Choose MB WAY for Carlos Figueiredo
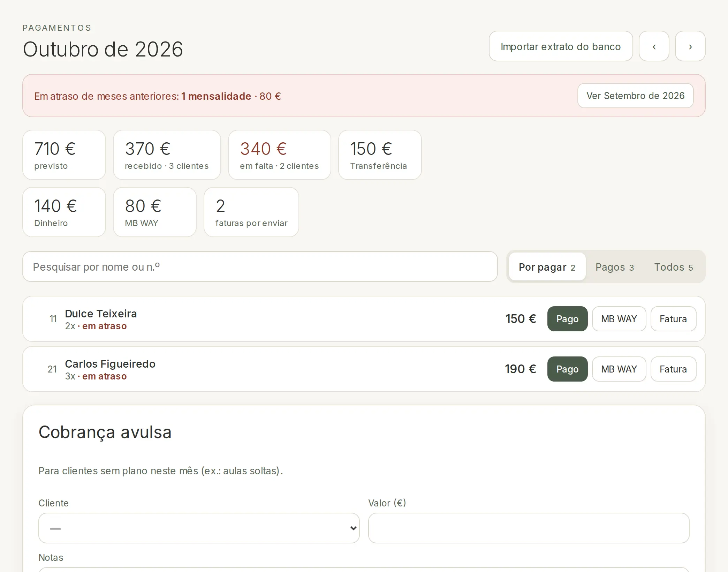Viewport: 728px width, 572px height. (x=619, y=369)
